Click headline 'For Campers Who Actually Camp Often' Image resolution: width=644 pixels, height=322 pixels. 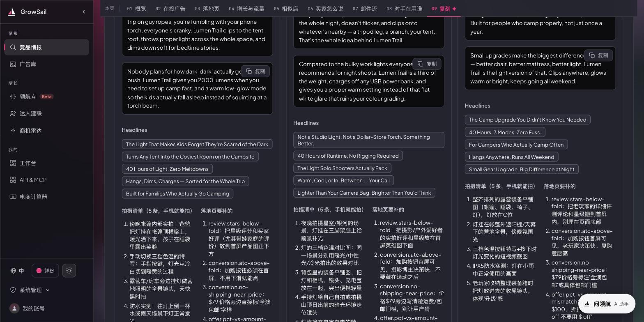click(x=516, y=145)
